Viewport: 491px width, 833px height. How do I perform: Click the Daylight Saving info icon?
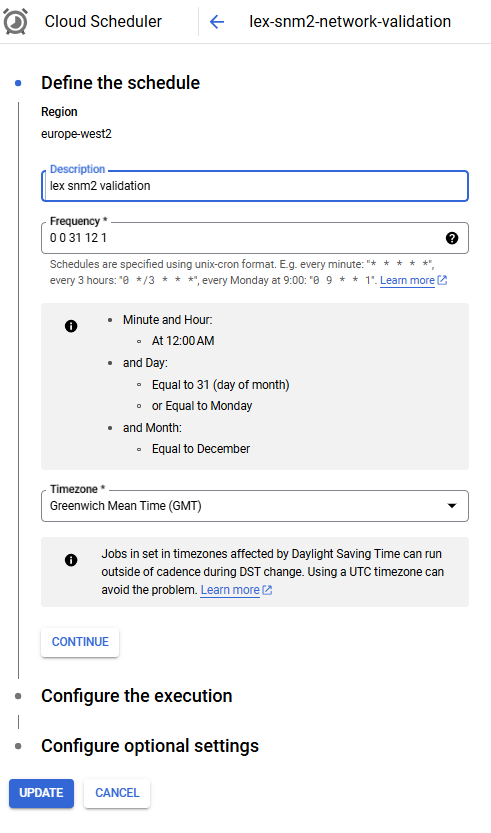71,560
